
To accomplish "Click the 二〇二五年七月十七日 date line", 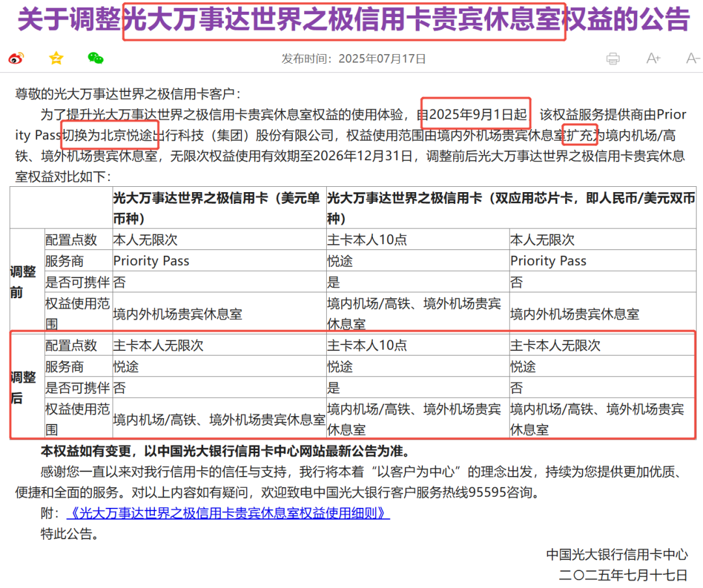I will point(623,575).
